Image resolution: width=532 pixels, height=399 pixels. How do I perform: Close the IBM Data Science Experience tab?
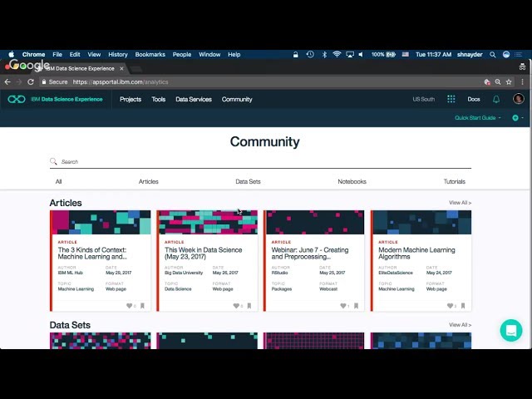121,68
